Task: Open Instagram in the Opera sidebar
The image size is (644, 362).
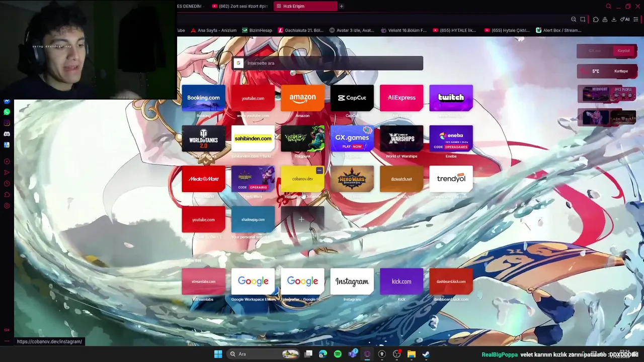Action: (7, 123)
